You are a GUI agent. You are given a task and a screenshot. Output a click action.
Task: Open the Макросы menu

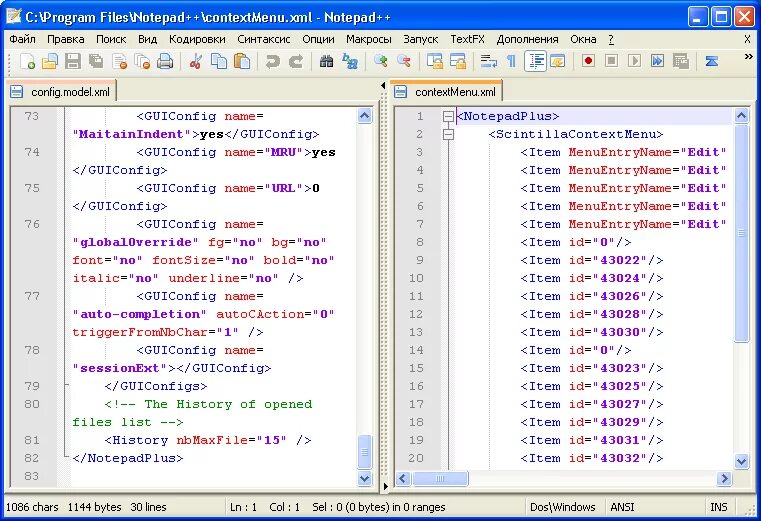coord(368,39)
